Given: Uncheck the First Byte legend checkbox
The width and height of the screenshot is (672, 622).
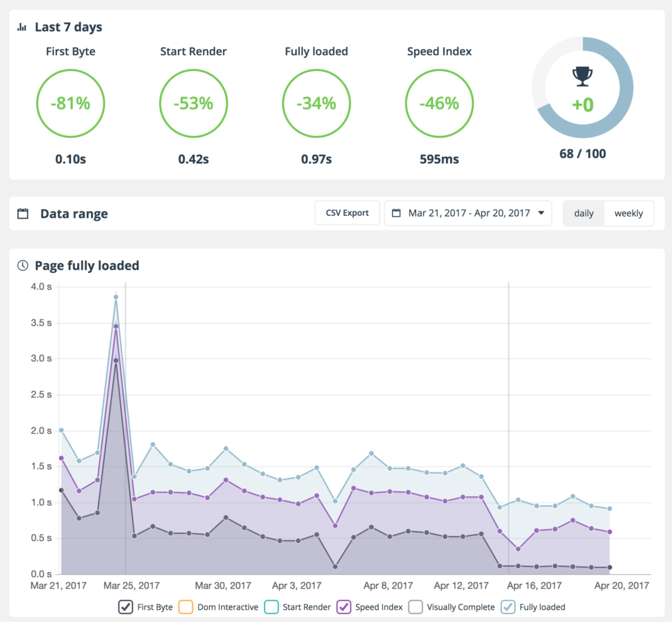Looking at the screenshot, I should [127, 607].
